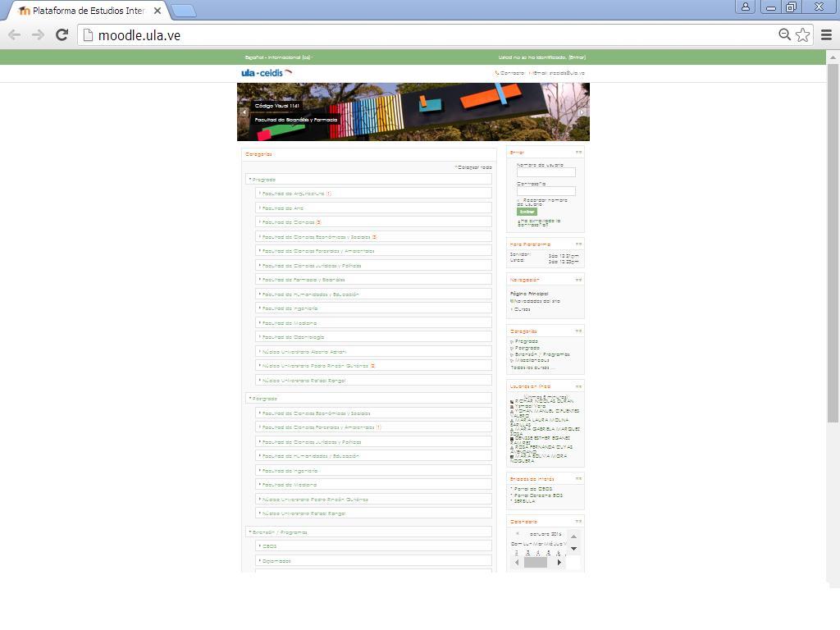Expand Cursos in the Navegación block
840x630 pixels.
(x=512, y=309)
